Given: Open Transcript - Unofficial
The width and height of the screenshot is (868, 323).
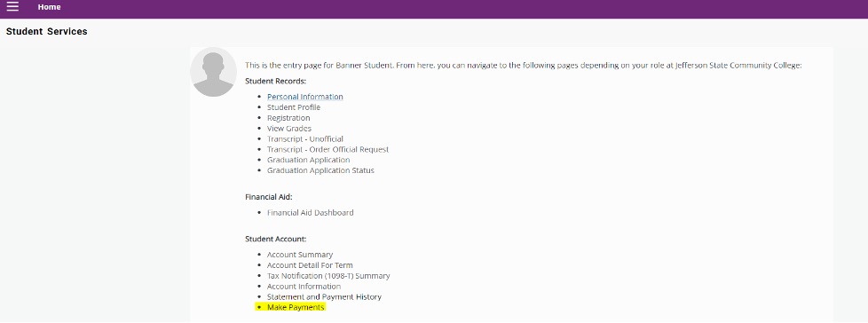Looking at the screenshot, I should pos(305,138).
